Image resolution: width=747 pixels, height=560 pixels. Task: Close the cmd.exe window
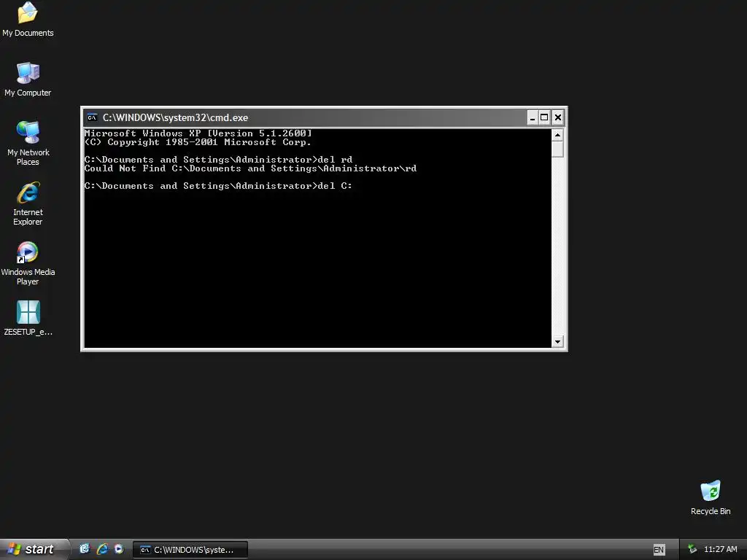pos(558,117)
